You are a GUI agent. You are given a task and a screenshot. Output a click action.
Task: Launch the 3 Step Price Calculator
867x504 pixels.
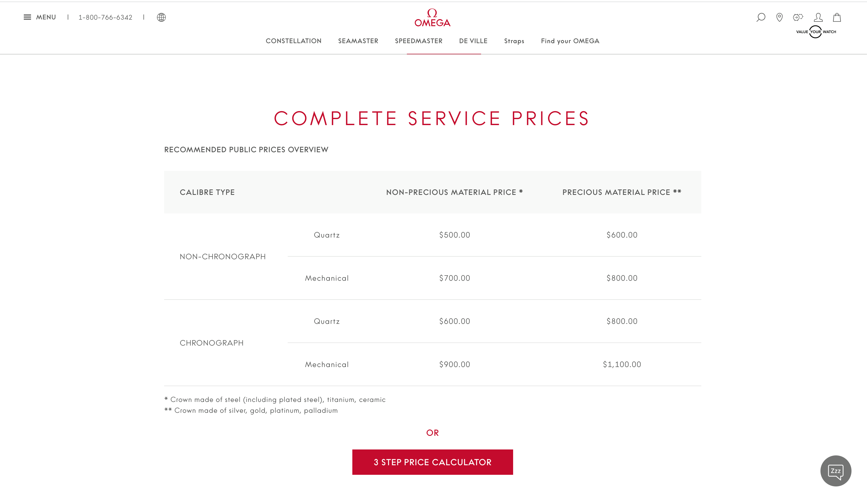(432, 462)
